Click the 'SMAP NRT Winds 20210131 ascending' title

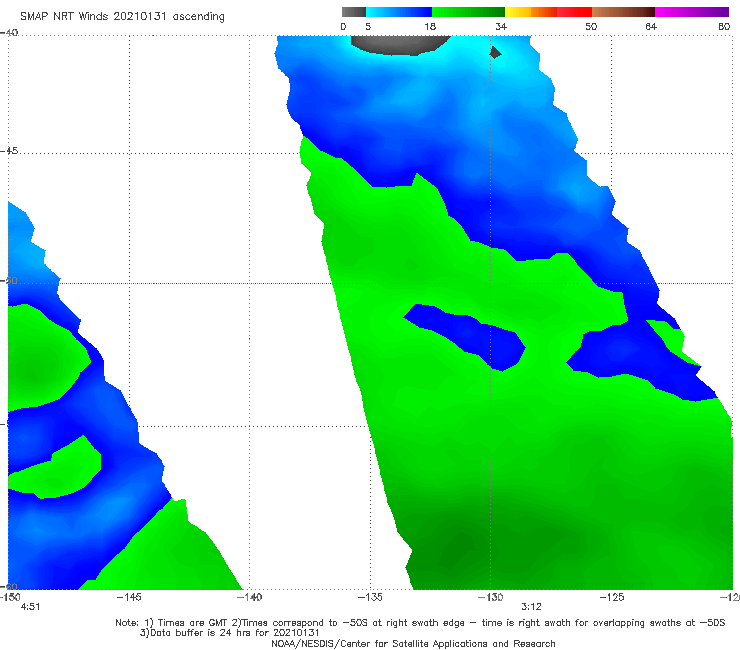click(122, 16)
